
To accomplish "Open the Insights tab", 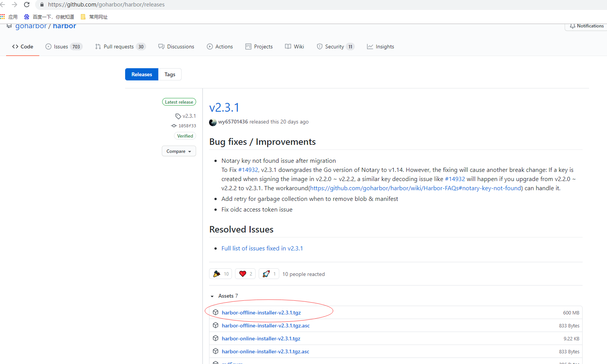I will coord(380,47).
